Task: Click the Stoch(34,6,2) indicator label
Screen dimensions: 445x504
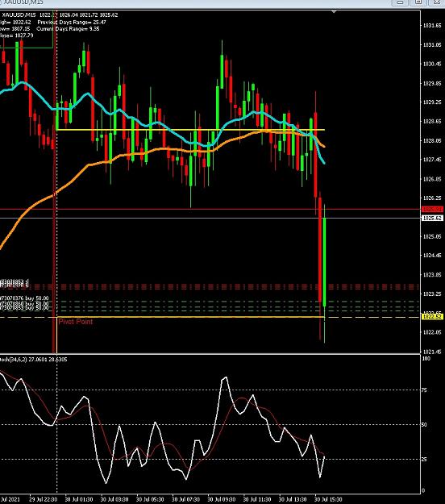Action: [x=33, y=360]
